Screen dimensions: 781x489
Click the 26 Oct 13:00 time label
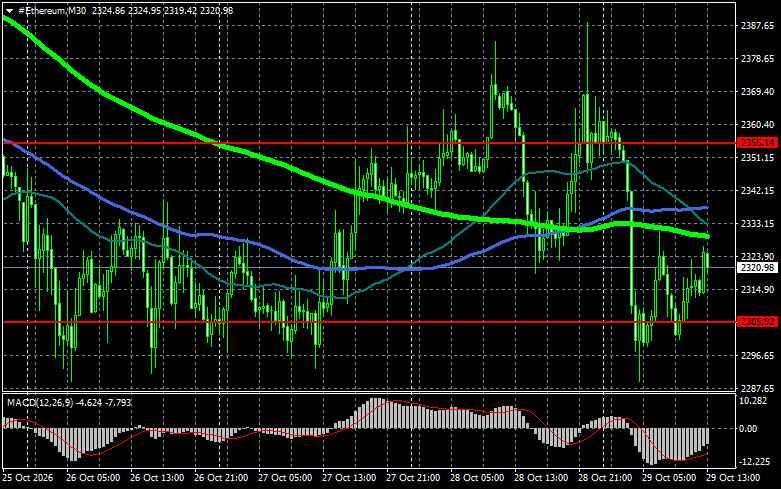[157, 478]
